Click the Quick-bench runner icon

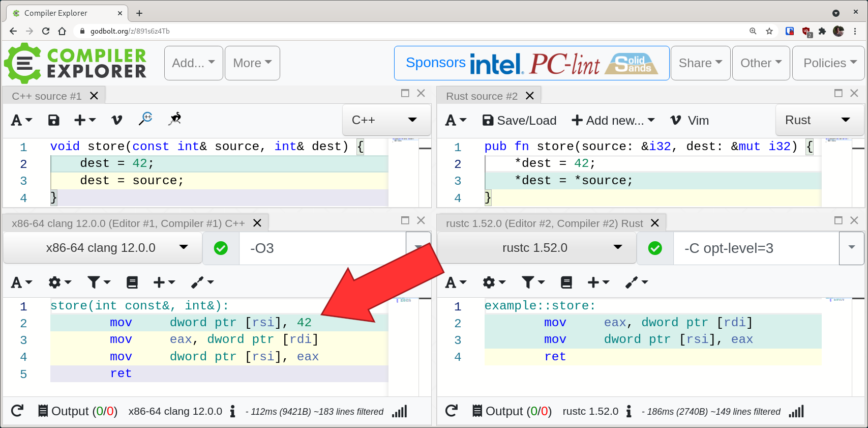(175, 119)
